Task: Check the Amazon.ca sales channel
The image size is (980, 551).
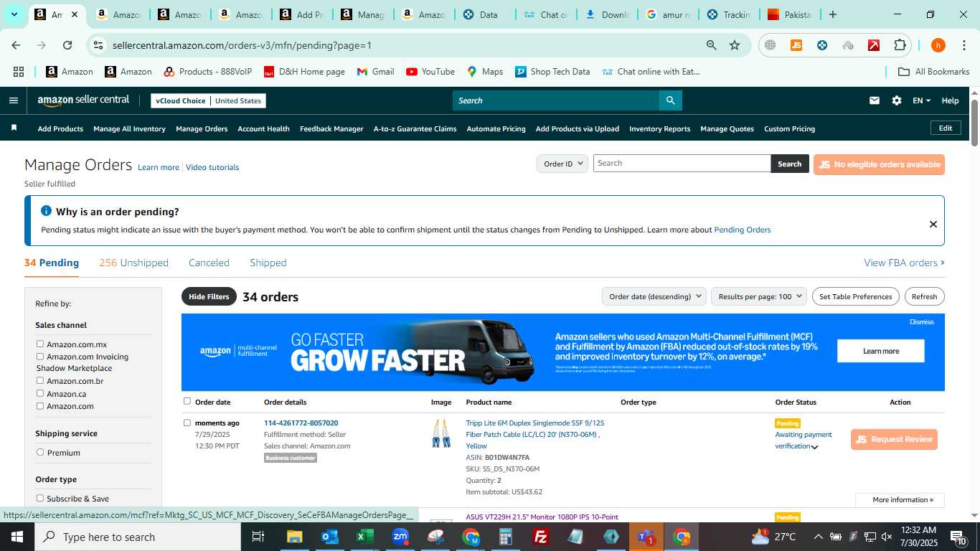Action: (x=40, y=393)
